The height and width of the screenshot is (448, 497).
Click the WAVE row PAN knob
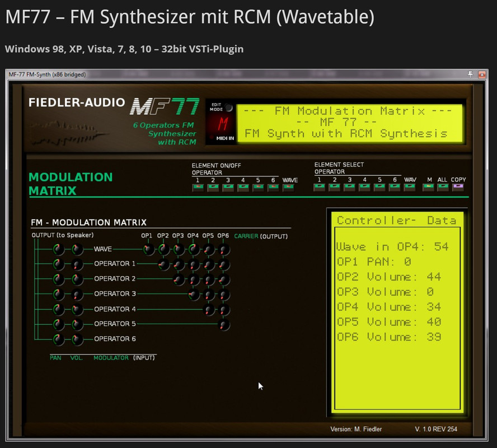(x=58, y=250)
